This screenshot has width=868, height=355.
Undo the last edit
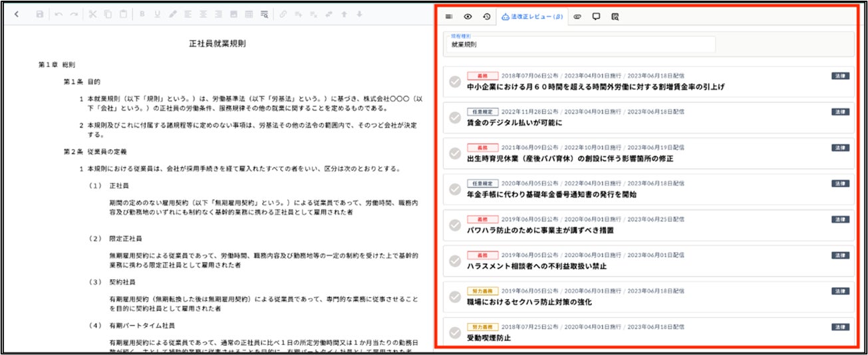coord(59,14)
